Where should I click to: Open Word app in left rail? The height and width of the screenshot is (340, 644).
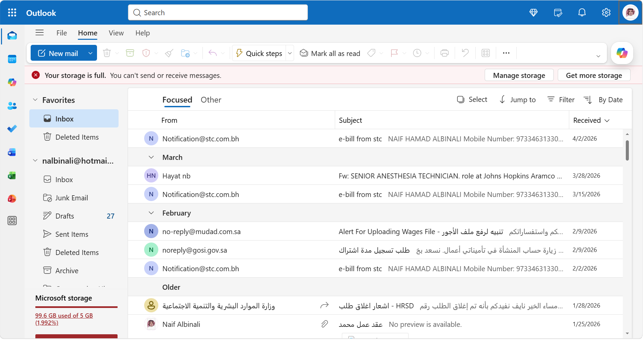coord(12,152)
